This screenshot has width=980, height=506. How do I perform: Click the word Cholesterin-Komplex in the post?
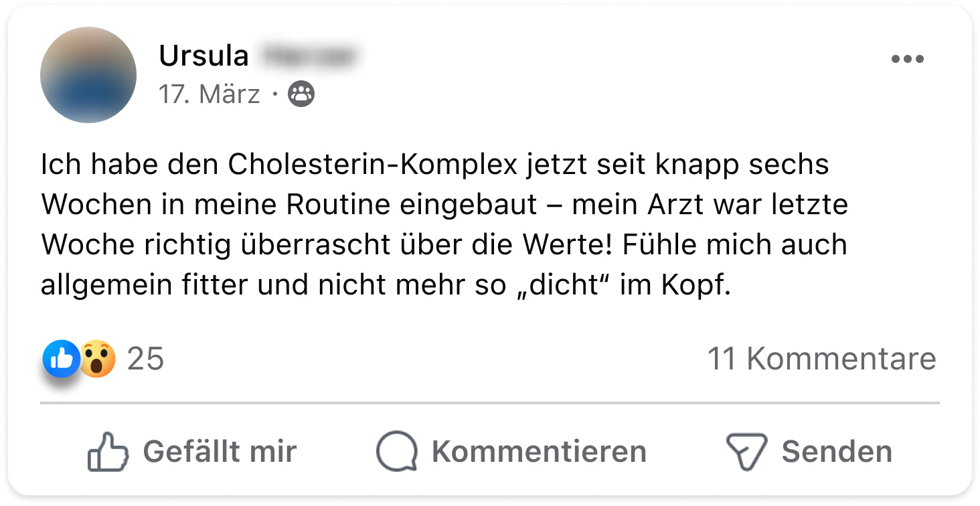tap(372, 165)
